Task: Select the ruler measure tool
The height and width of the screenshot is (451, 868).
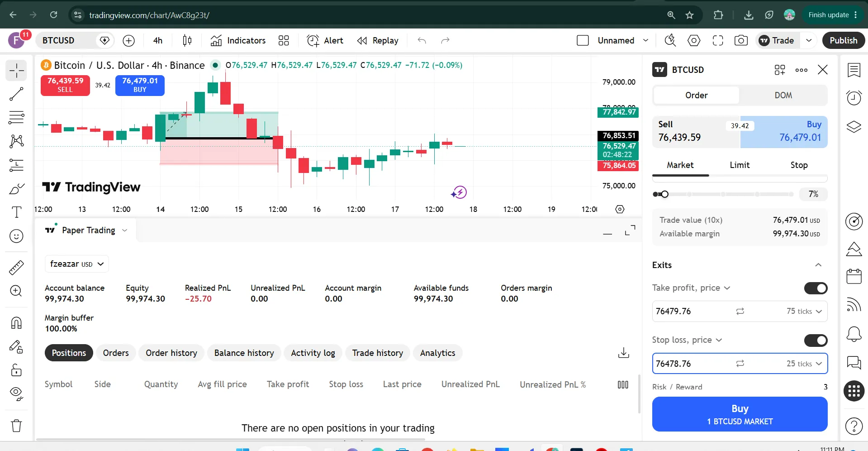Action: (16, 268)
